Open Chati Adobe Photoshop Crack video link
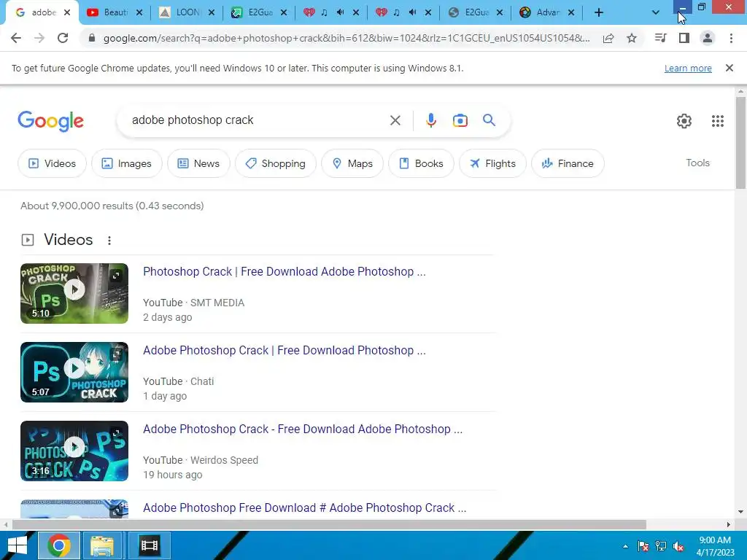 tap(285, 351)
